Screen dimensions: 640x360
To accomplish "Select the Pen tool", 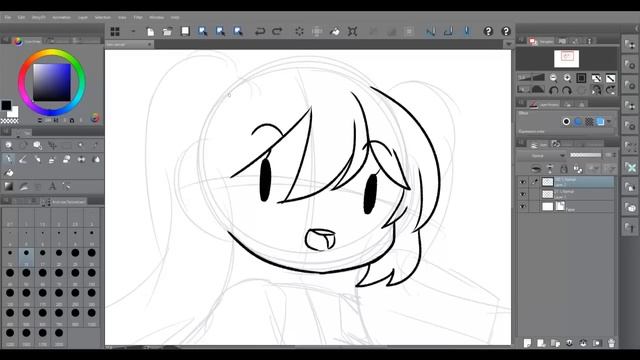I will pyautogui.click(x=9, y=159).
